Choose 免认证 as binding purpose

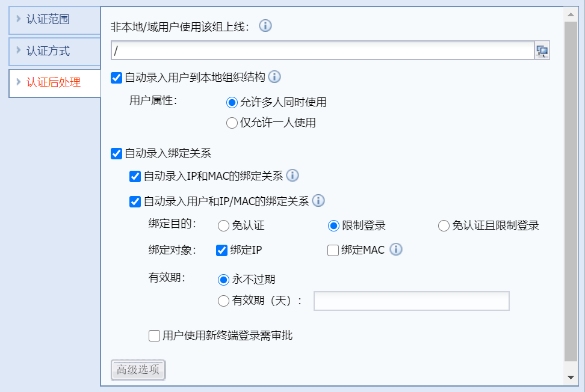[223, 226]
